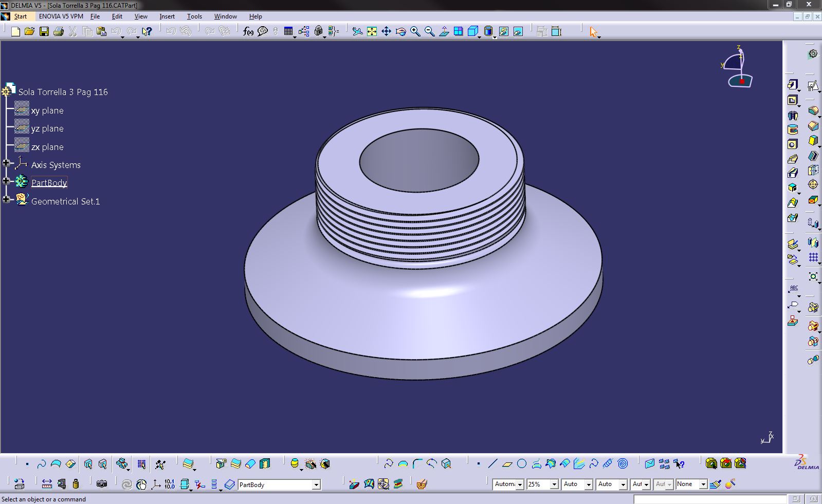Image resolution: width=822 pixels, height=504 pixels.
Task: Create a new document with New icon
Action: tap(15, 32)
